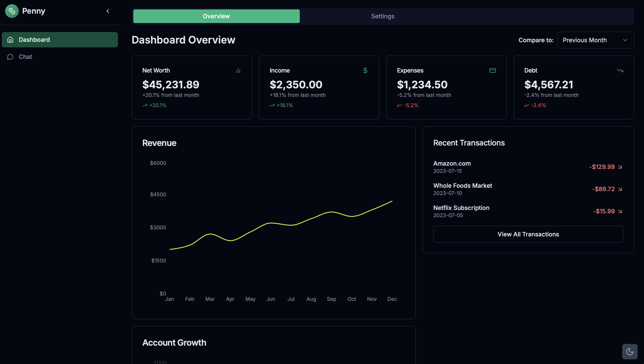Click the Penny logo icon
644x364 pixels.
pos(12,11)
